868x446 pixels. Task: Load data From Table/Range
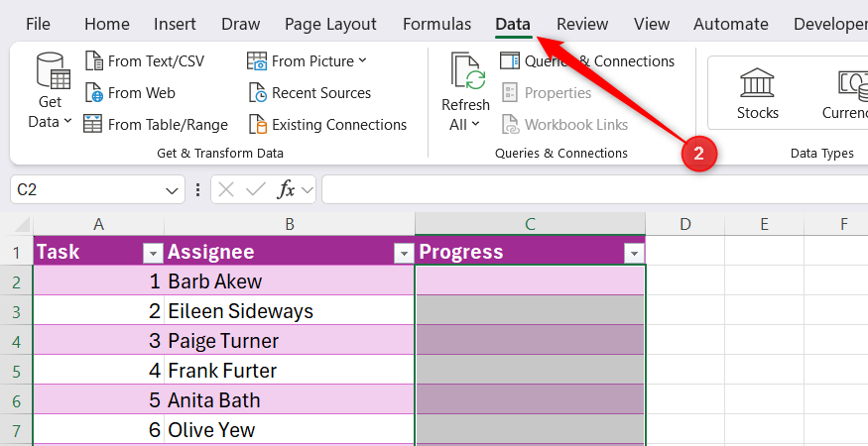point(156,125)
